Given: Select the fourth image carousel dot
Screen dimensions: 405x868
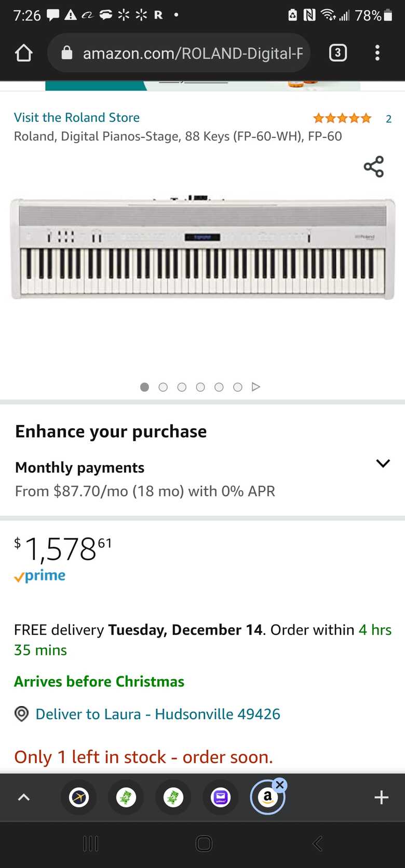Looking at the screenshot, I should click(200, 387).
